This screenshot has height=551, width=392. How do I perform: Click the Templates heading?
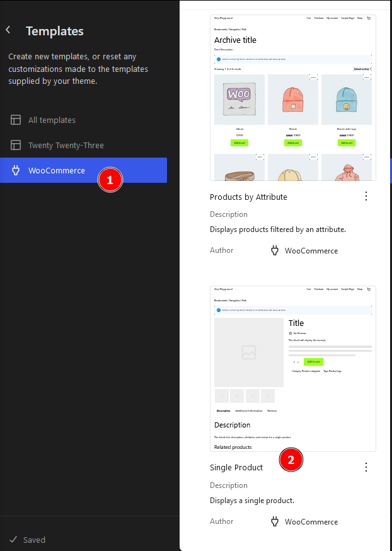pyautogui.click(x=55, y=31)
